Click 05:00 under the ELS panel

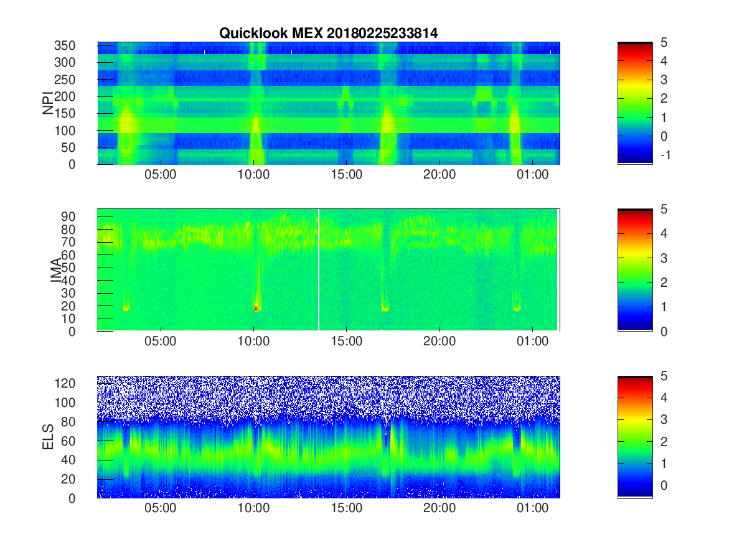pyautogui.click(x=161, y=508)
